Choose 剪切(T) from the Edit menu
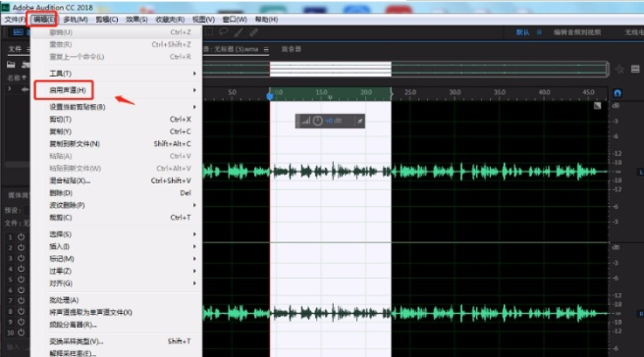644x357 pixels. click(x=117, y=119)
